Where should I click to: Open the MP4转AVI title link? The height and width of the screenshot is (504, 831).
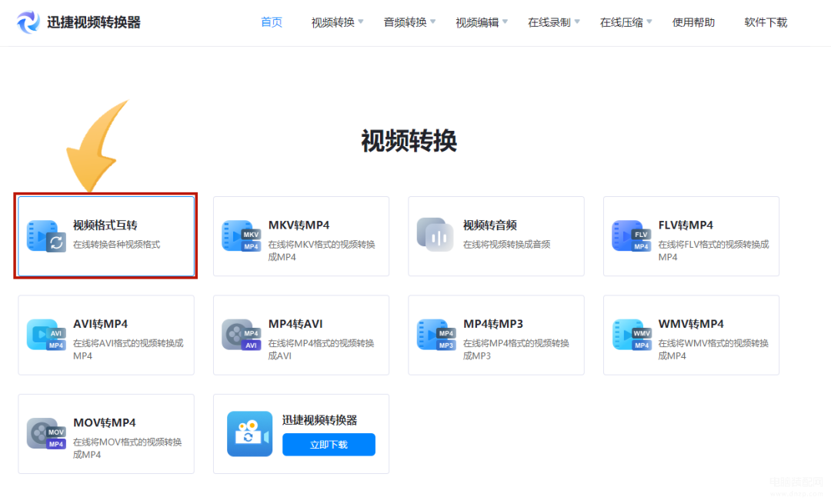point(295,324)
